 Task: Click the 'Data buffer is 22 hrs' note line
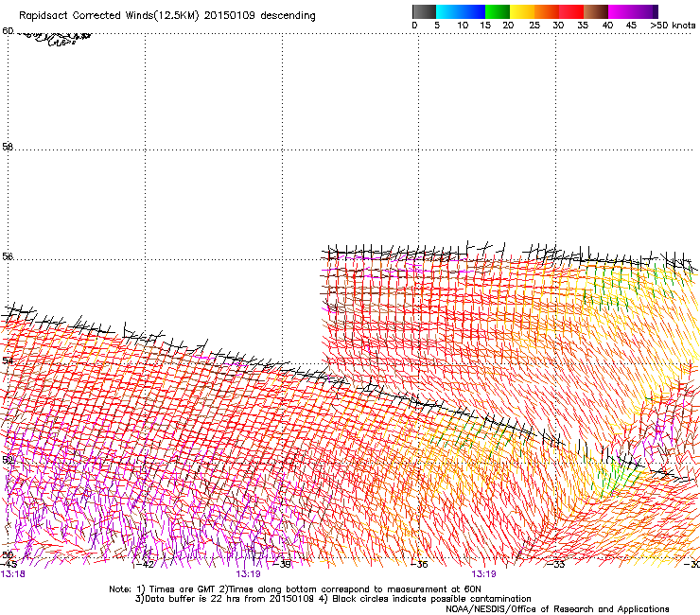tap(333, 599)
